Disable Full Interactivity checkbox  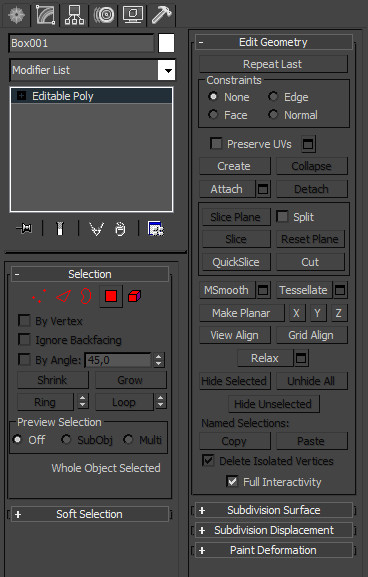(x=232, y=481)
